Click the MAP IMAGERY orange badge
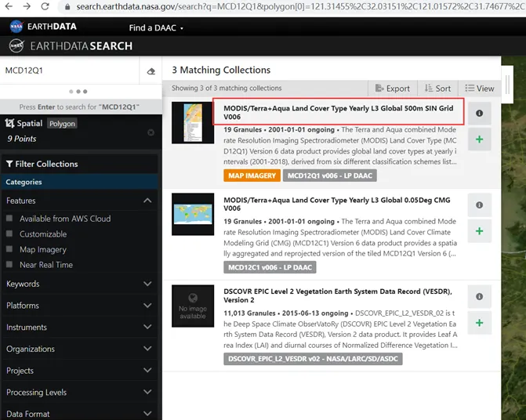Screen dimensions: 526x420 (x=252, y=176)
